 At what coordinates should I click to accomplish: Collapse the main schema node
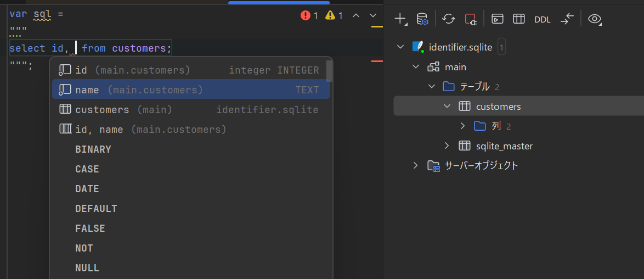(416, 66)
